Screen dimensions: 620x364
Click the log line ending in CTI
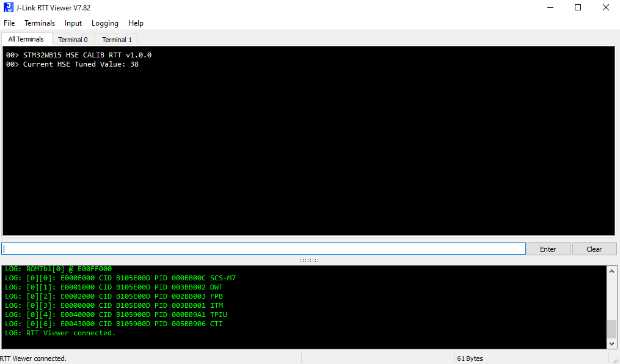pyautogui.click(x=114, y=324)
